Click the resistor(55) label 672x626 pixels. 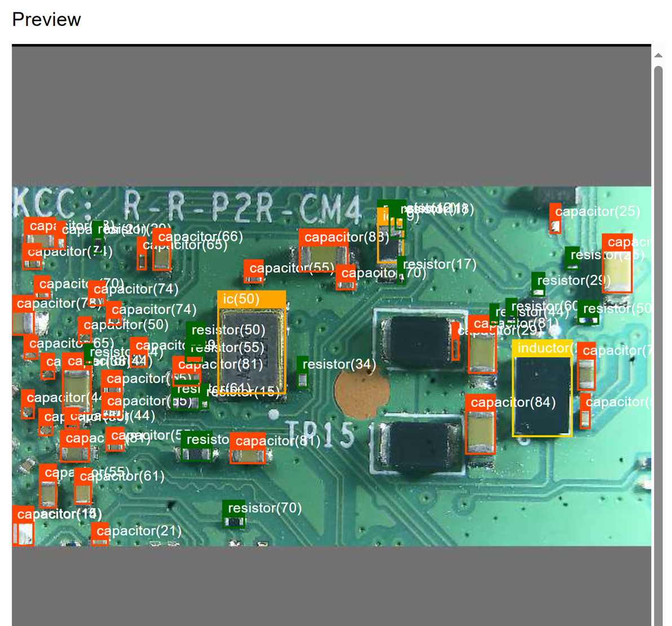click(x=227, y=348)
